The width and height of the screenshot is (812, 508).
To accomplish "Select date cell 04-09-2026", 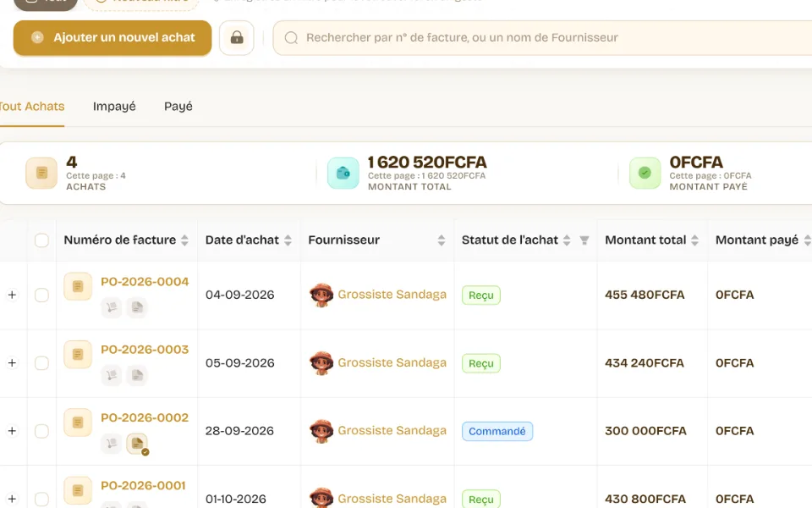I will 239,295.
